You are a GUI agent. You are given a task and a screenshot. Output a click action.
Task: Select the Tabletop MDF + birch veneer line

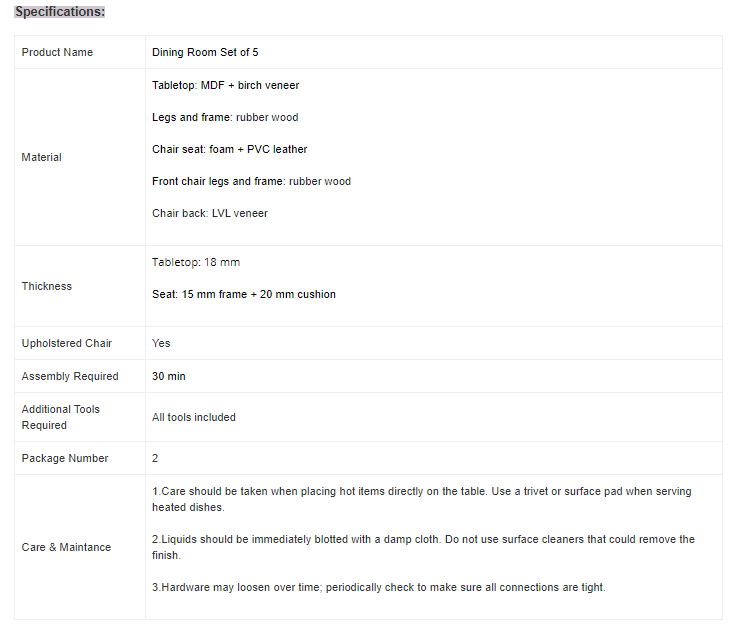pyautogui.click(x=225, y=85)
